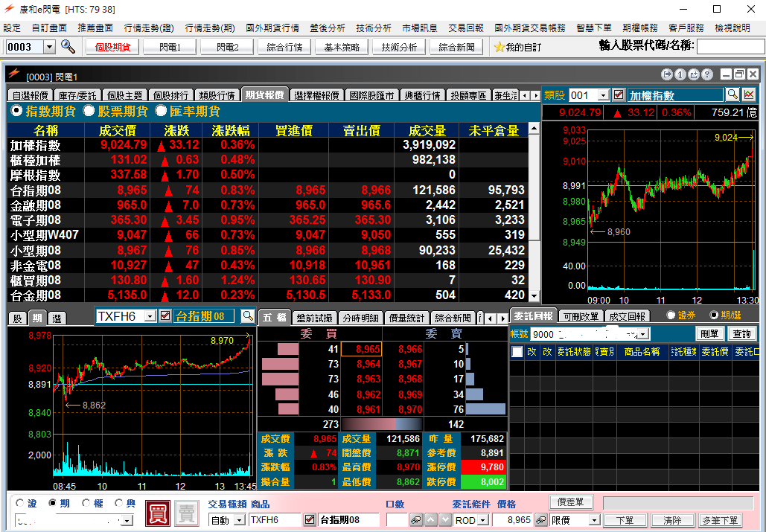This screenshot has height=532, width=766.
Task: Open the 技術分析 menu in menu bar
Action: [x=373, y=28]
